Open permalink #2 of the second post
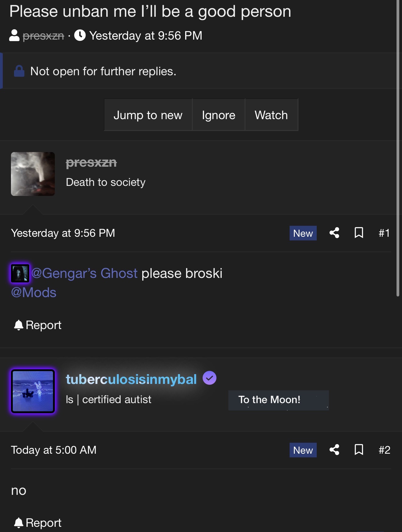 click(x=384, y=450)
